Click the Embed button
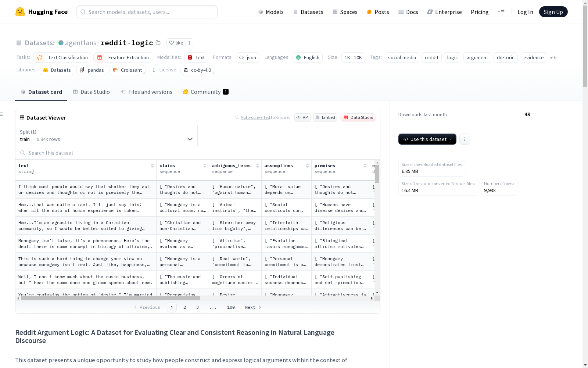 325,117
